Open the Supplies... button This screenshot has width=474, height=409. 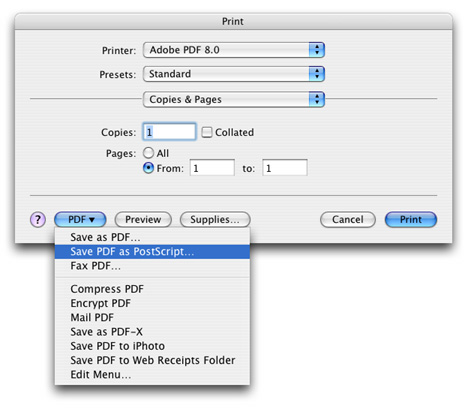click(215, 220)
